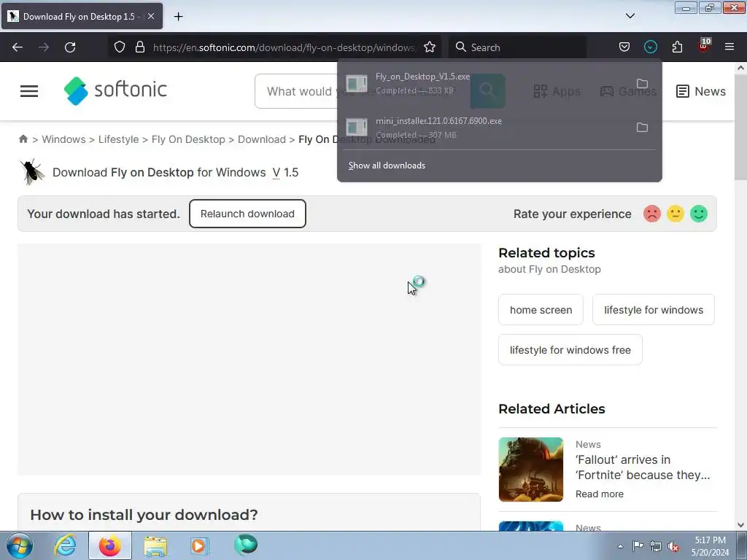Open the Fallout Fortnite article thumbnail
The image size is (747, 560).
531,469
